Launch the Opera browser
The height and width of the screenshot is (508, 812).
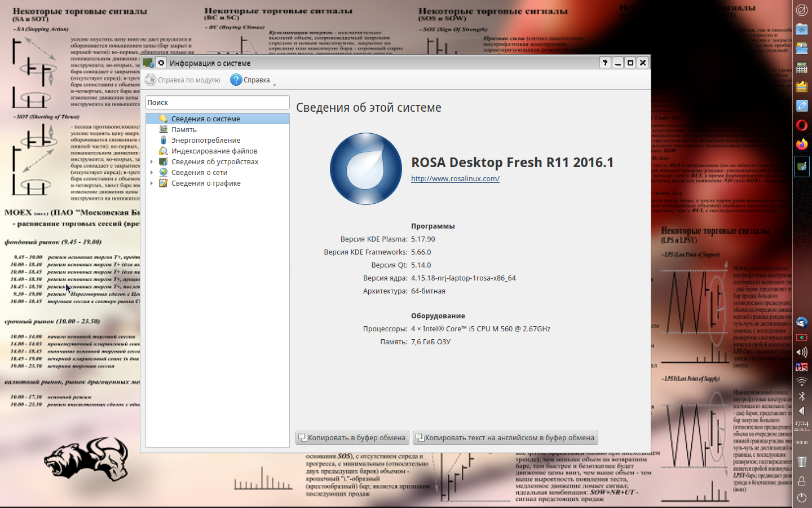coord(801,125)
